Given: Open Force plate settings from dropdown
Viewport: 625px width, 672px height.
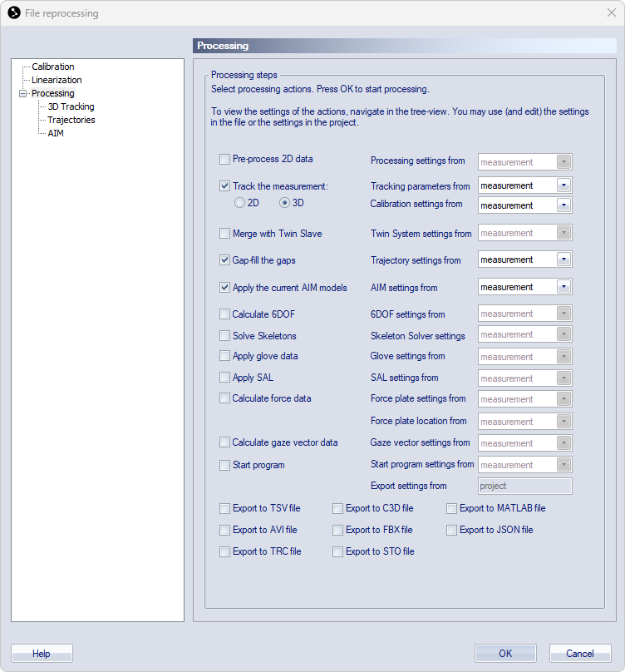Looking at the screenshot, I should click(524, 399).
